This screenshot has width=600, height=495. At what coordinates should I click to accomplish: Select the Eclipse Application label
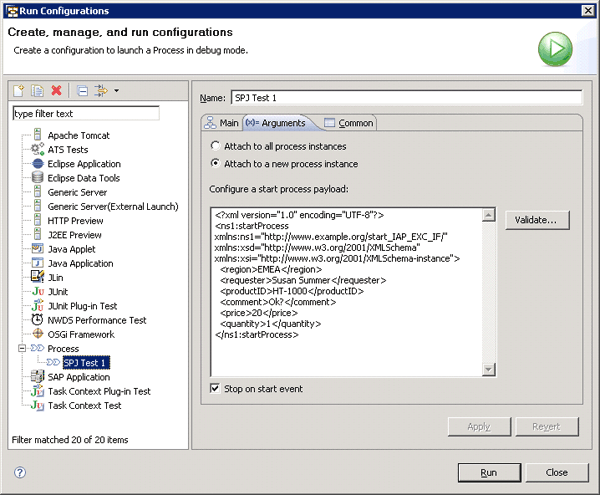84,164
